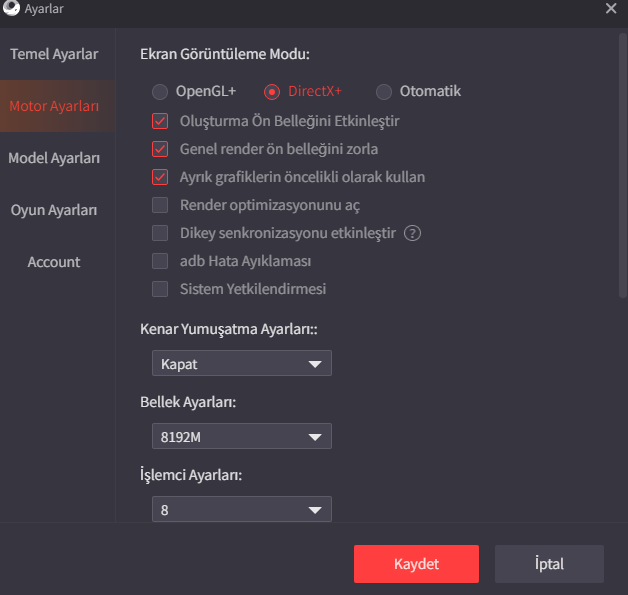Click the Bellek Ayarları label

pyautogui.click(x=188, y=402)
